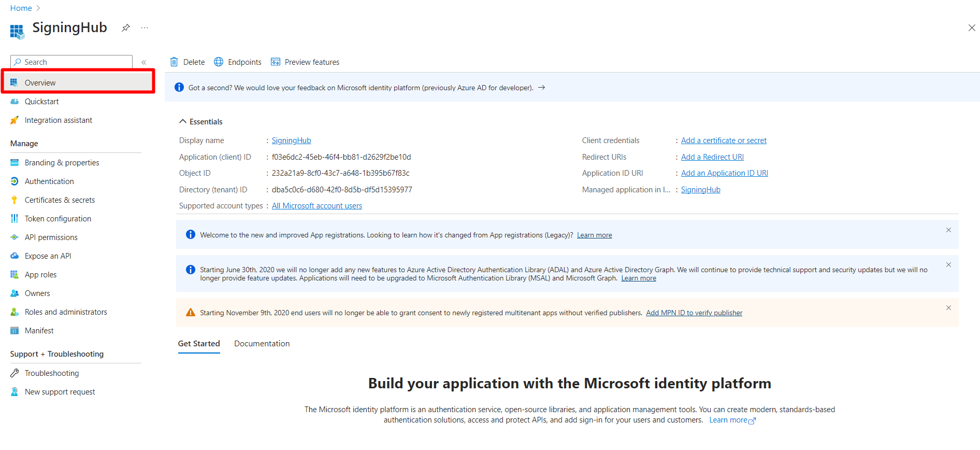
Task: Close the SigningHub blade
Action: (972, 28)
